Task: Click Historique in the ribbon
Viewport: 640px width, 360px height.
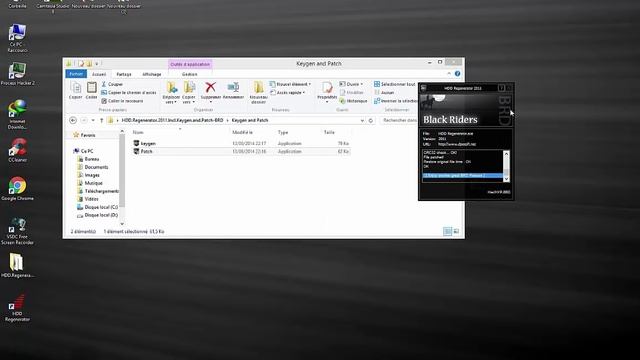Action: tap(353, 101)
